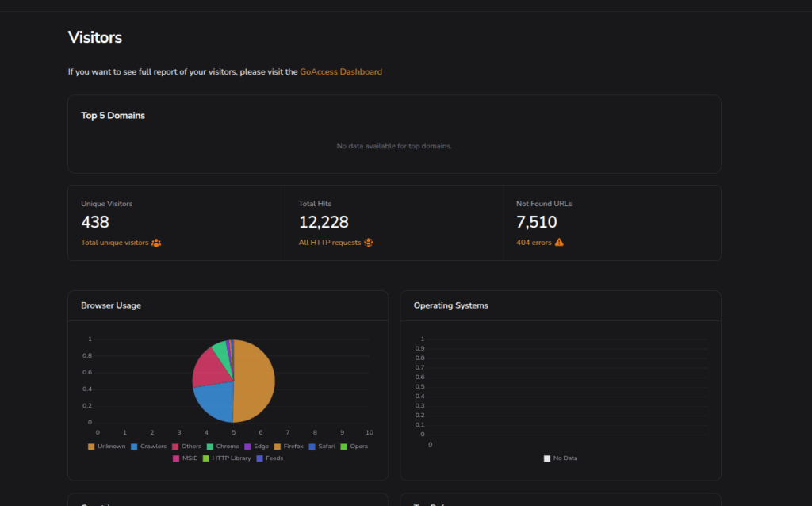Image resolution: width=812 pixels, height=506 pixels.
Task: Click the warning triangle beside 404 errors
Action: [x=559, y=243]
